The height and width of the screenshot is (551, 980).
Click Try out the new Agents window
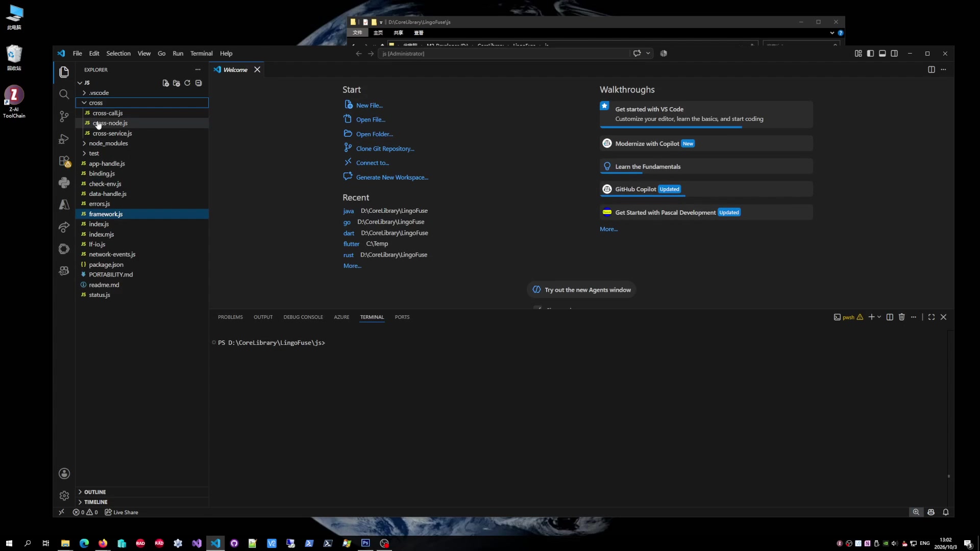click(581, 290)
